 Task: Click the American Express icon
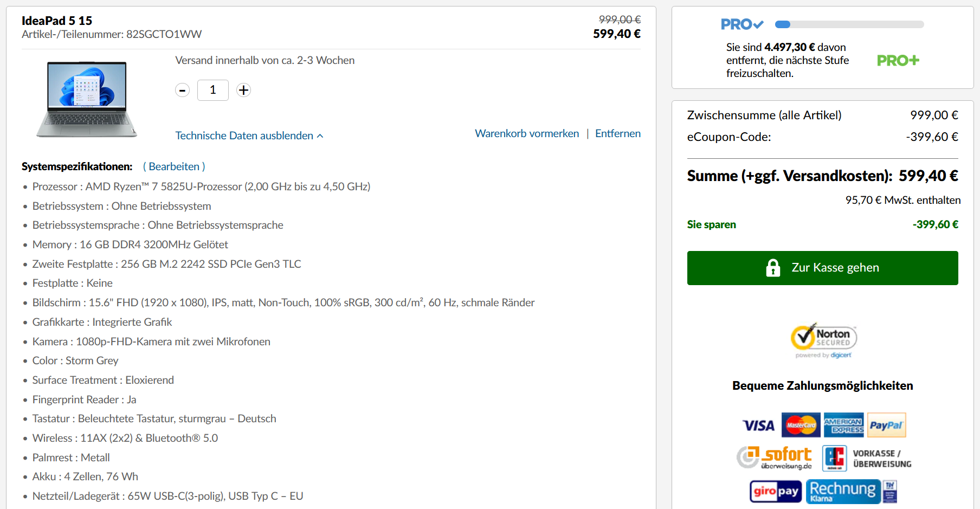[x=843, y=425]
